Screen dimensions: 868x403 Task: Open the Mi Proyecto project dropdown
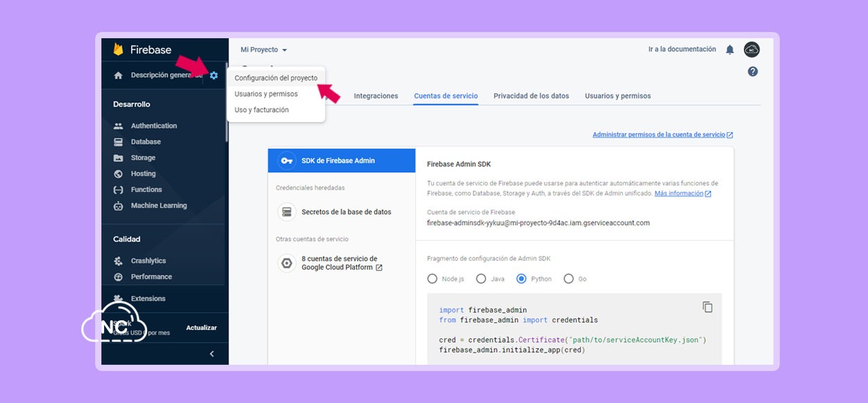(264, 50)
